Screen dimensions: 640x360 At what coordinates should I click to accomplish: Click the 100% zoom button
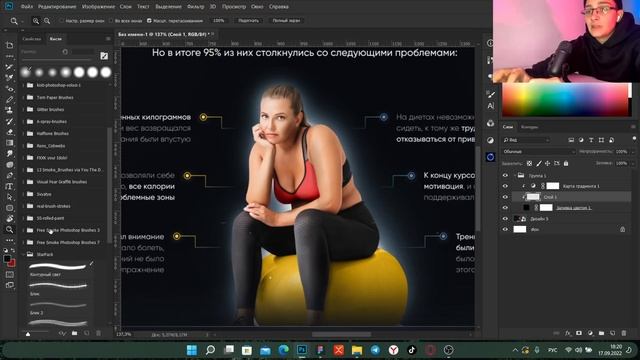point(219,20)
